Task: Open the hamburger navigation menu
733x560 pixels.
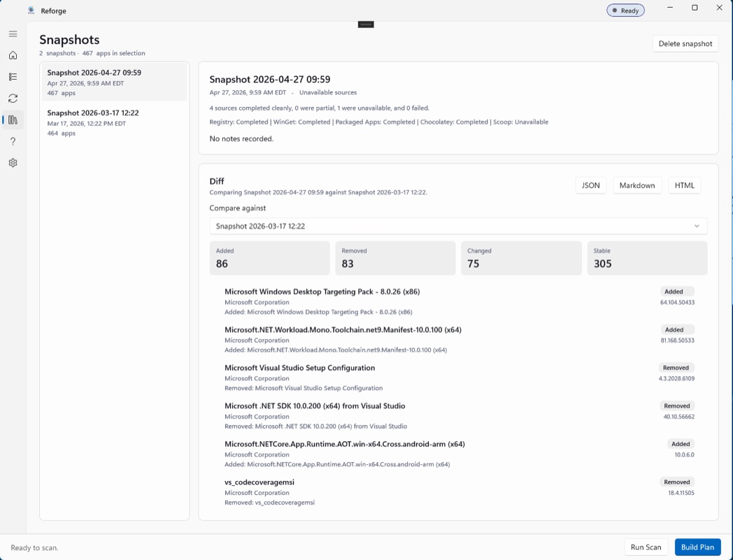Action: tap(13, 34)
